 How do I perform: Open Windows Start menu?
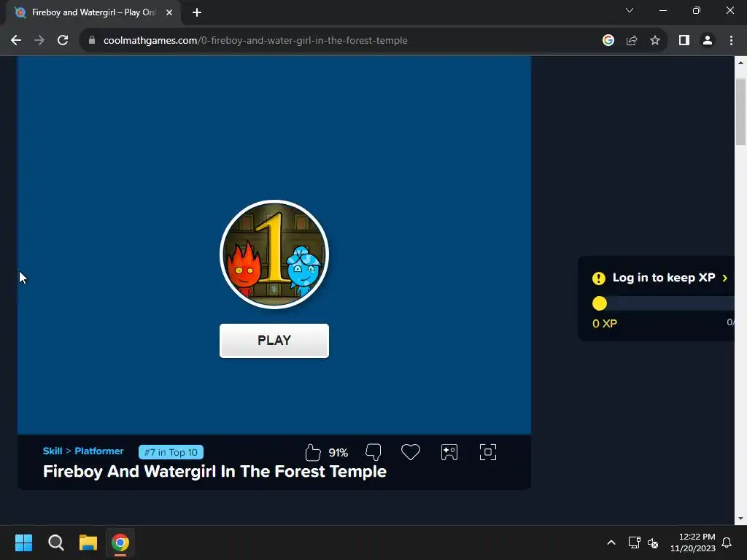[x=23, y=542]
